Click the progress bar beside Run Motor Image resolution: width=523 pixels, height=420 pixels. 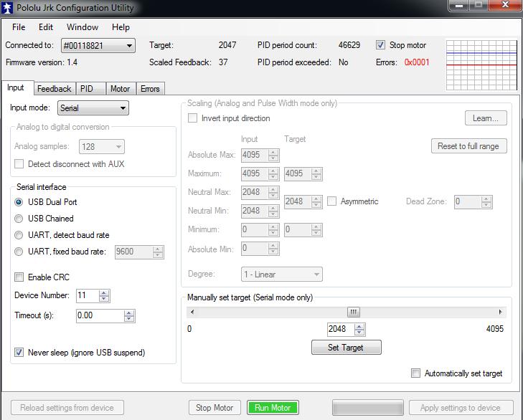[367, 408]
